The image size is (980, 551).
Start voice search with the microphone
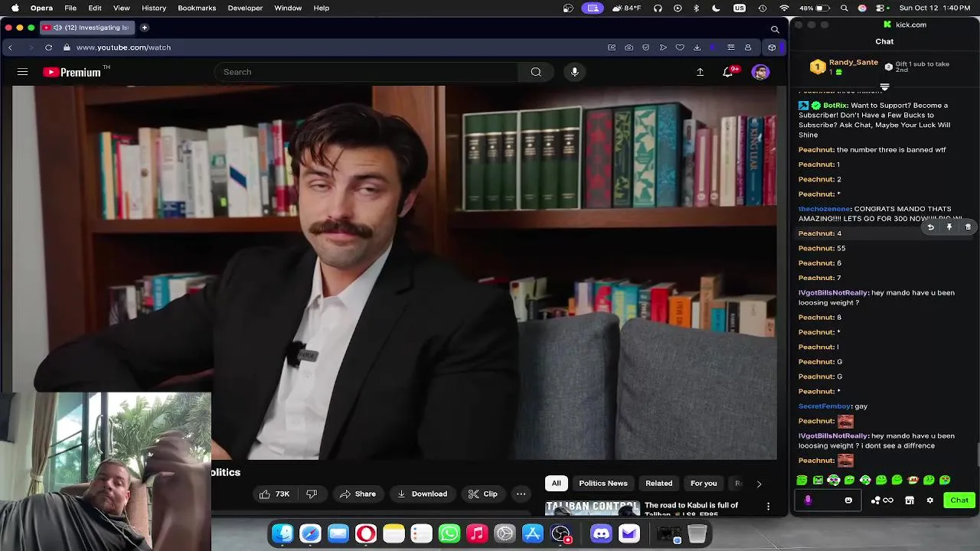tap(574, 72)
